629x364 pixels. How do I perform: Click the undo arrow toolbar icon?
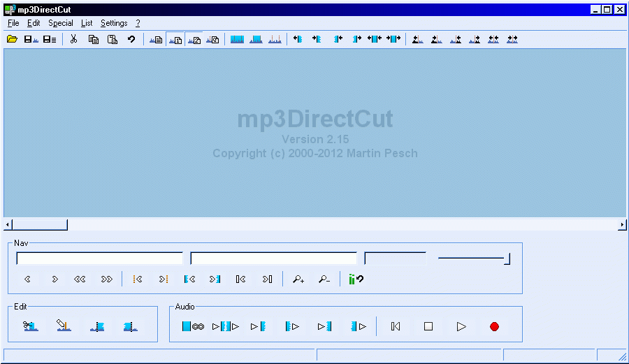pyautogui.click(x=131, y=39)
